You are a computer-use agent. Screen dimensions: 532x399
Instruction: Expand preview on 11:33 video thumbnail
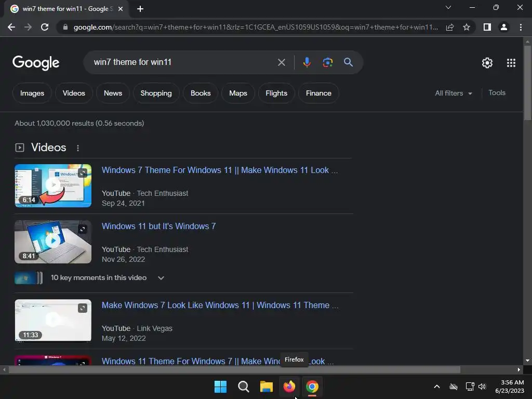coord(83,308)
